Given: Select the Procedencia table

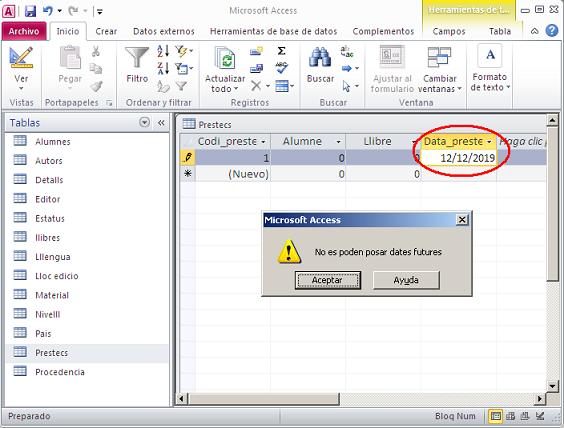Looking at the screenshot, I should (x=60, y=372).
